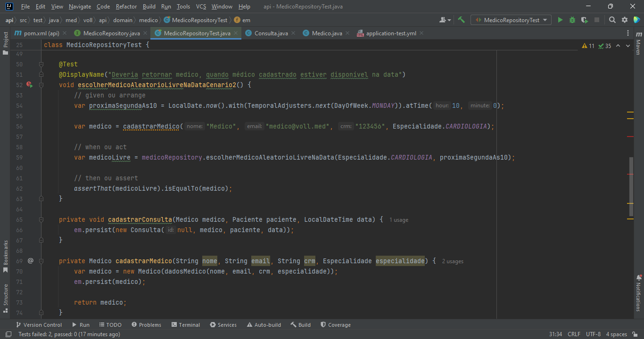Click the fold end marker on line 63
The image size is (644, 339).
(x=41, y=199)
